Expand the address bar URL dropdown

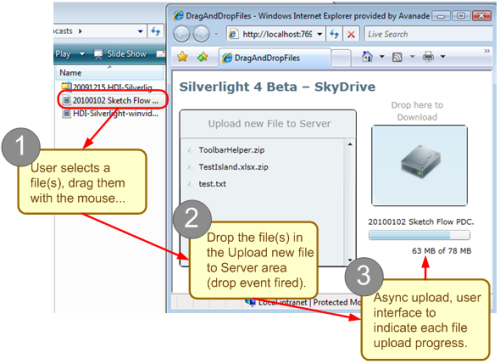pos(320,34)
